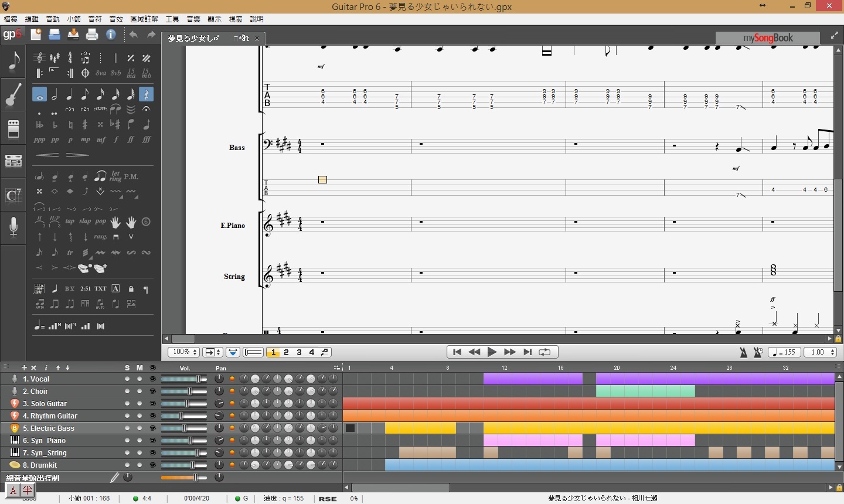Open the page layout view dropdown
The width and height of the screenshot is (844, 504).
point(212,352)
